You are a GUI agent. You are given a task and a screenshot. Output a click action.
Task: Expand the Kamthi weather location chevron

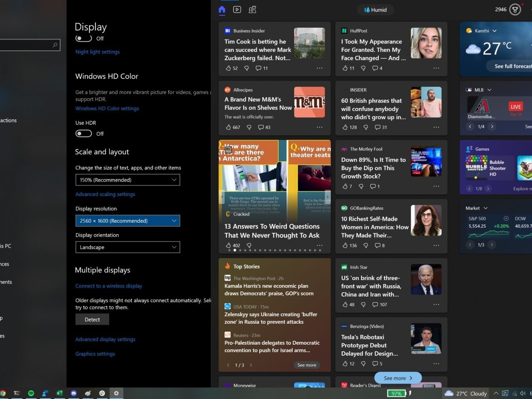(495, 31)
